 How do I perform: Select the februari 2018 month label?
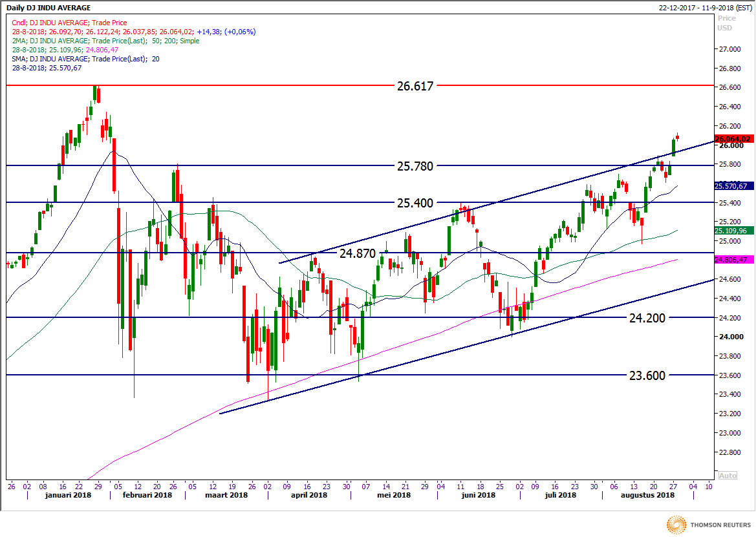point(147,495)
